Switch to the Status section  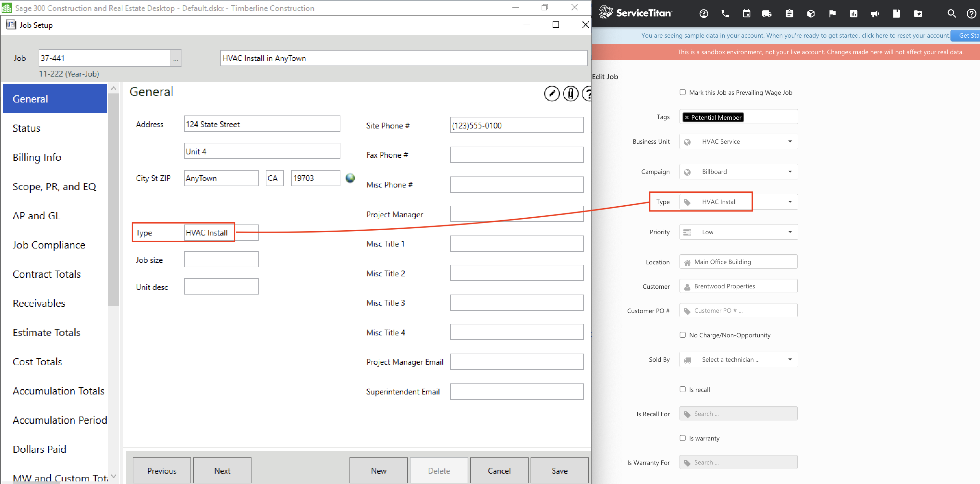tap(55, 128)
